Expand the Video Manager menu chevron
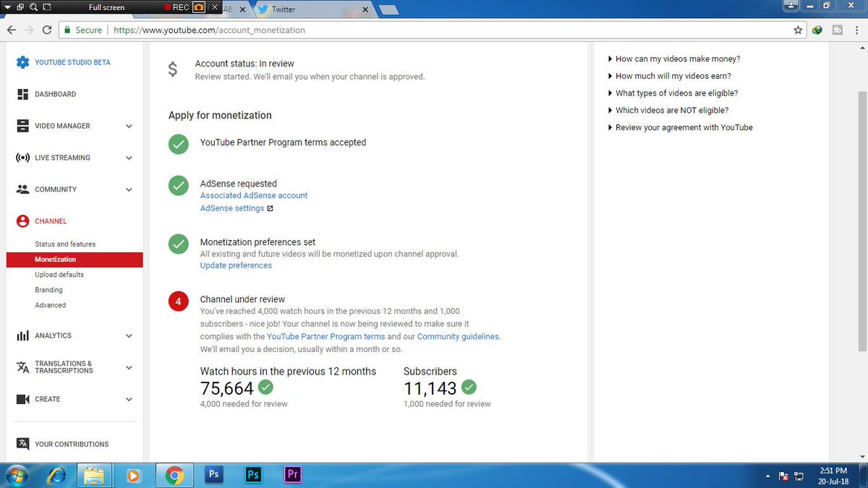The width and height of the screenshot is (868, 488). 129,127
